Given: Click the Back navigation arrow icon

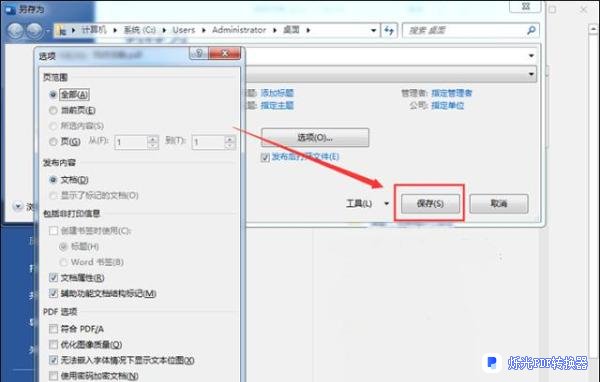Looking at the screenshot, I should coord(16,31).
